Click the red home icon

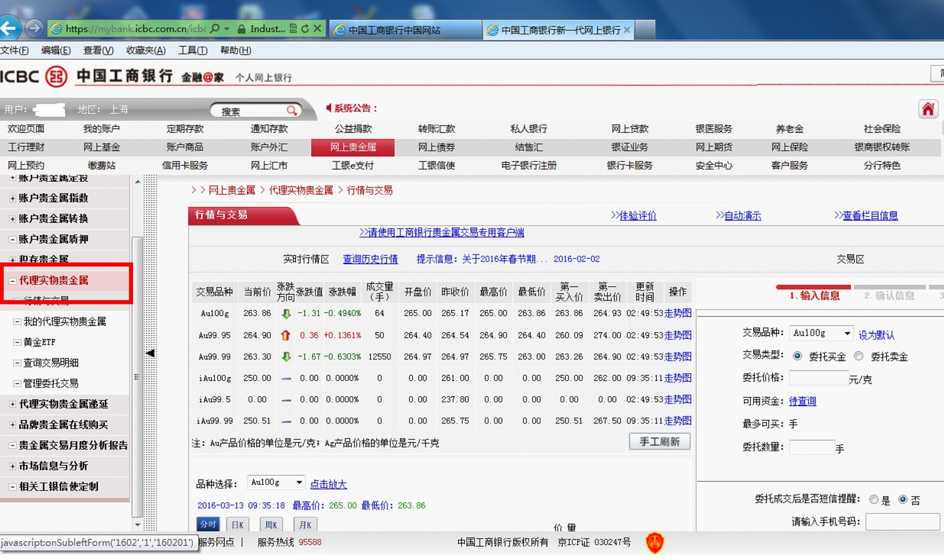pos(928,109)
